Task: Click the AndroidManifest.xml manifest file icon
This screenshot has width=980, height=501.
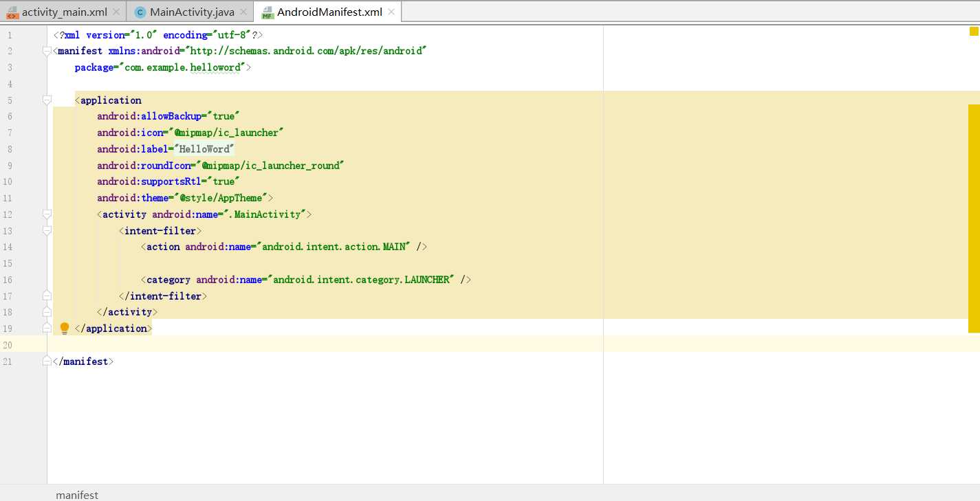Action: (x=268, y=12)
